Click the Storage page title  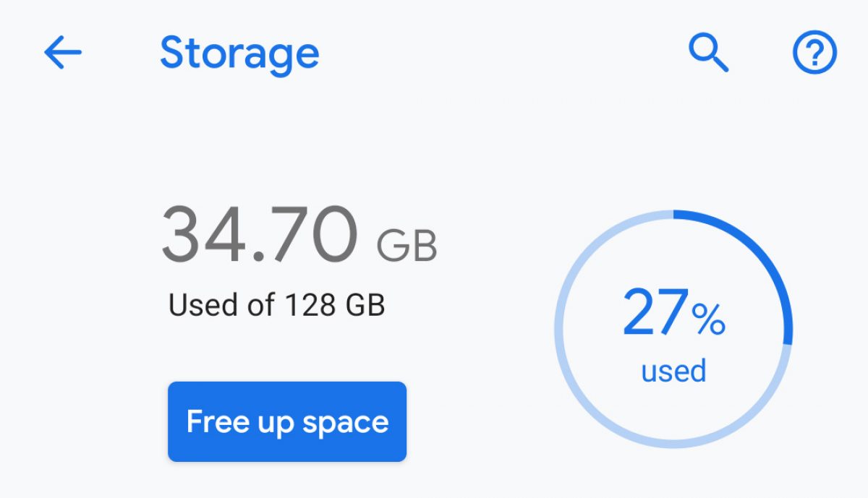tap(239, 53)
